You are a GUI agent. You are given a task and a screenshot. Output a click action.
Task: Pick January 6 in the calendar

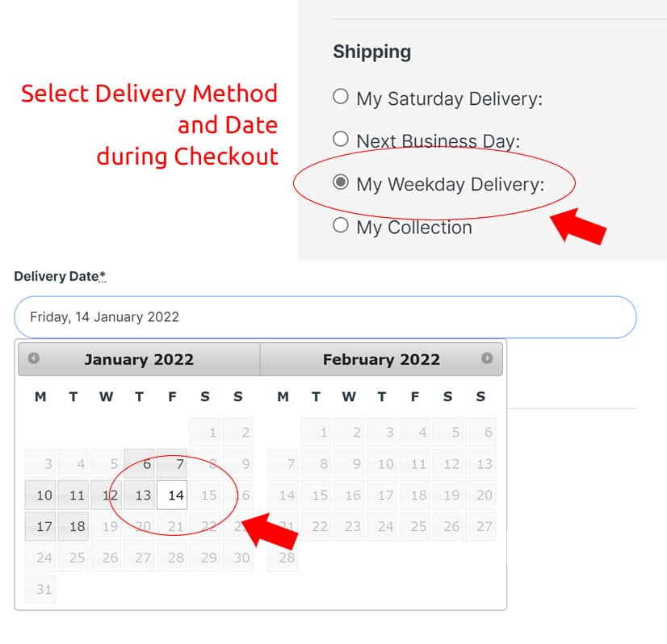(x=140, y=464)
